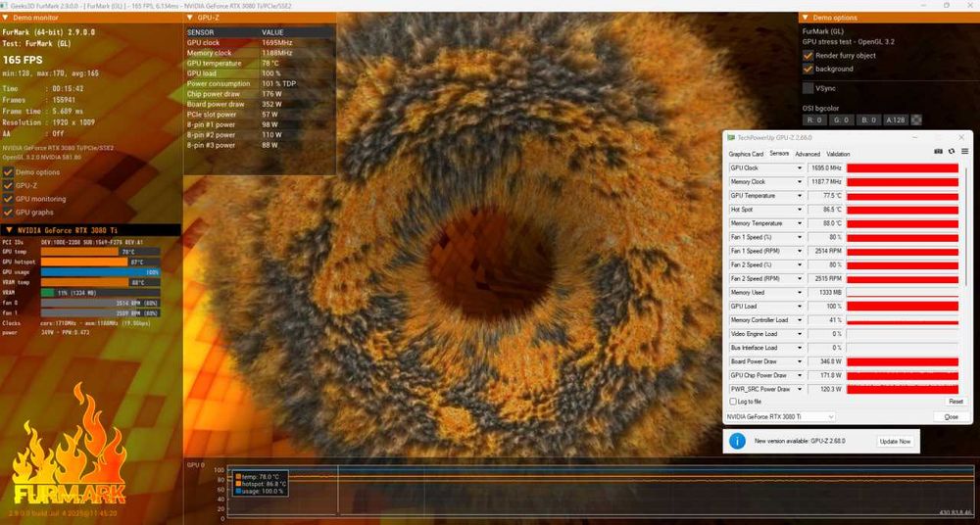
Task: Toggle the GPU-Z checkbox in Demo monitor
Action: [x=8, y=186]
